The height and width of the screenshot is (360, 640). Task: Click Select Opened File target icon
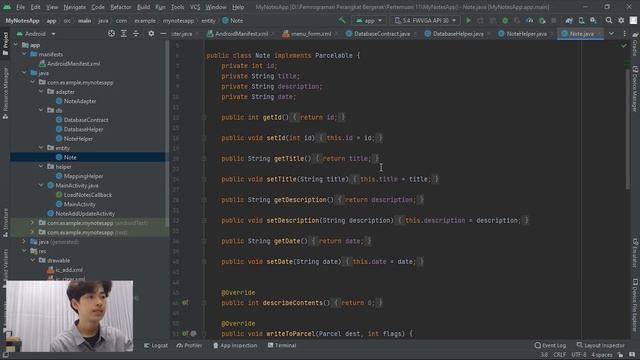coord(111,33)
